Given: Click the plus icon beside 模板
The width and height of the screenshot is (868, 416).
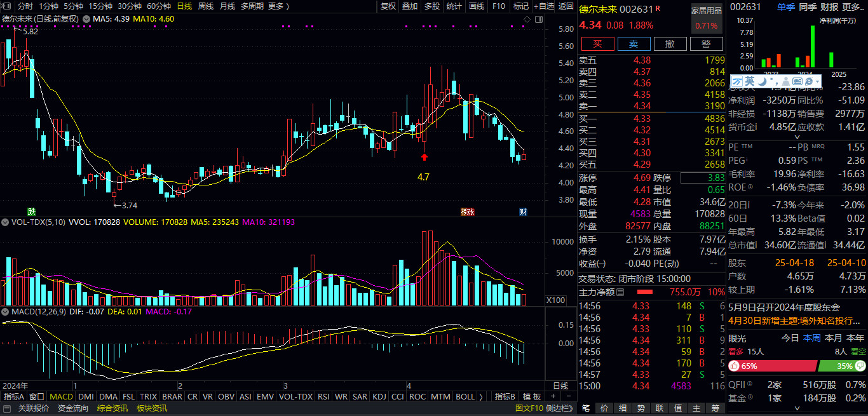Looking at the screenshot, I should click(552, 396).
